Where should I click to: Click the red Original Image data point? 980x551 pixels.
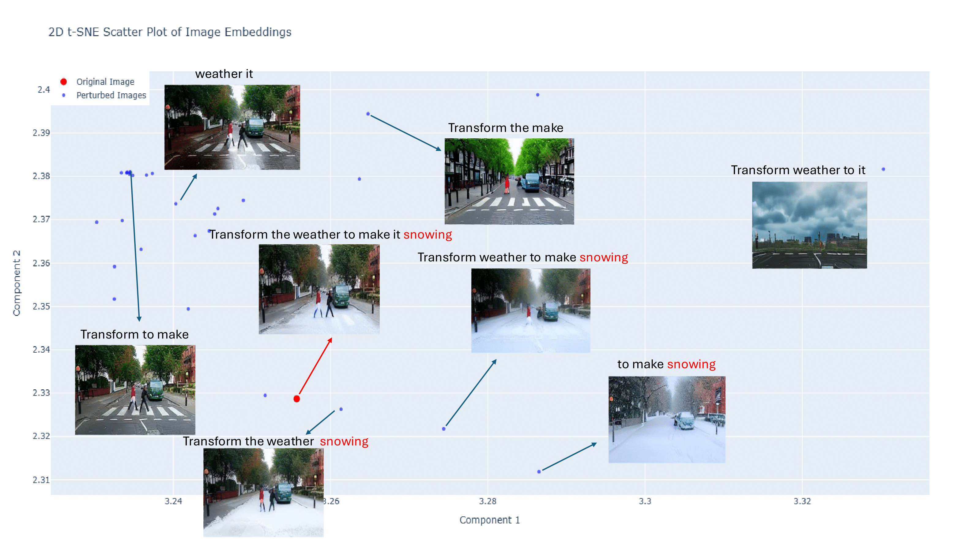click(x=297, y=399)
